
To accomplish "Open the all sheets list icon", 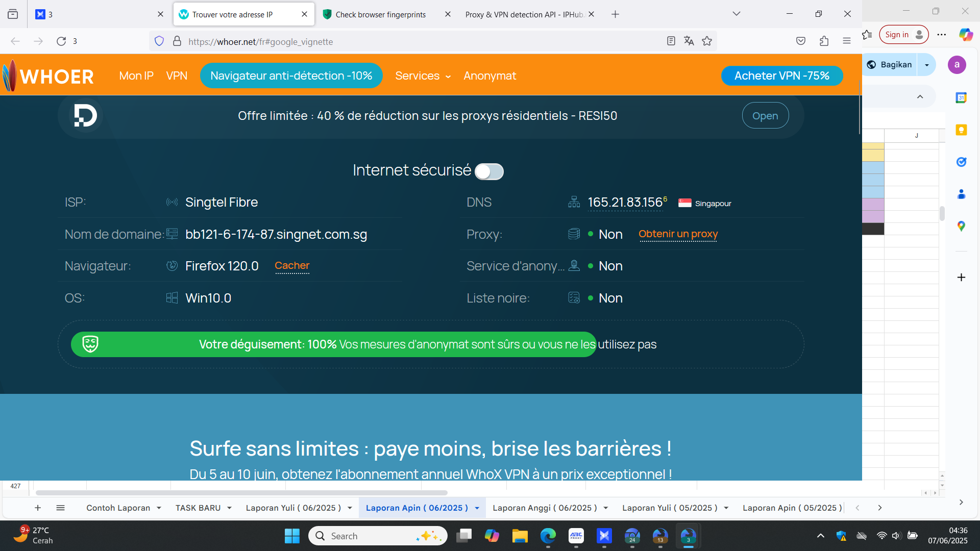I will [60, 508].
